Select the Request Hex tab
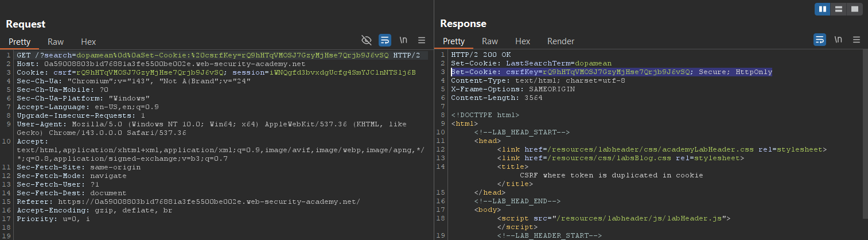This screenshot has height=240, width=868. pyautogui.click(x=88, y=41)
